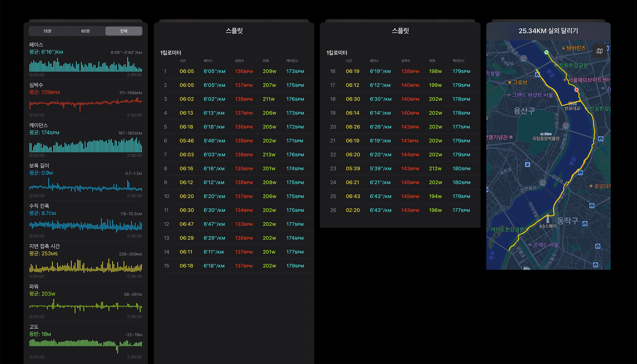Click split 8 heart rate 135BPM
Image resolution: width=637 pixels, height=364 pixels.
pyautogui.click(x=244, y=168)
